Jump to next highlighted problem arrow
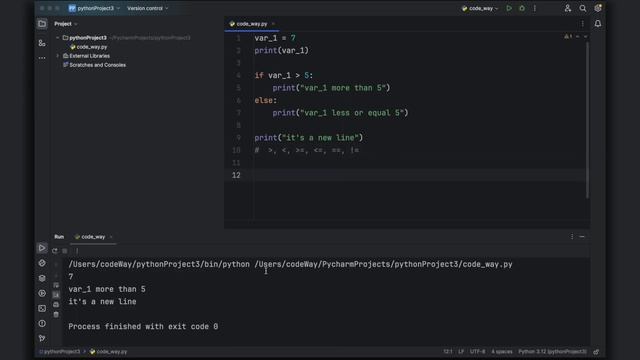 point(585,37)
